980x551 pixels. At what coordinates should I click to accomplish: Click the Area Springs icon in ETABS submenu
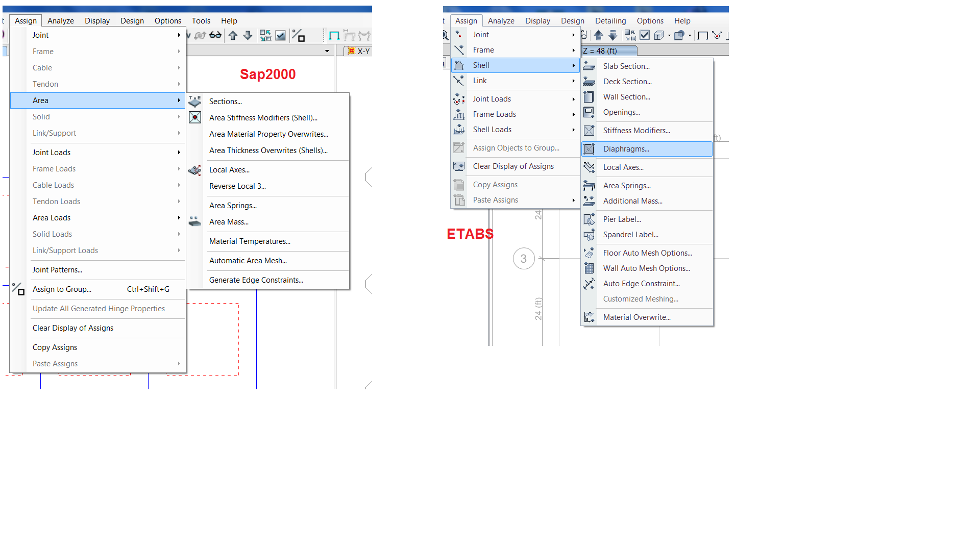pyautogui.click(x=589, y=186)
